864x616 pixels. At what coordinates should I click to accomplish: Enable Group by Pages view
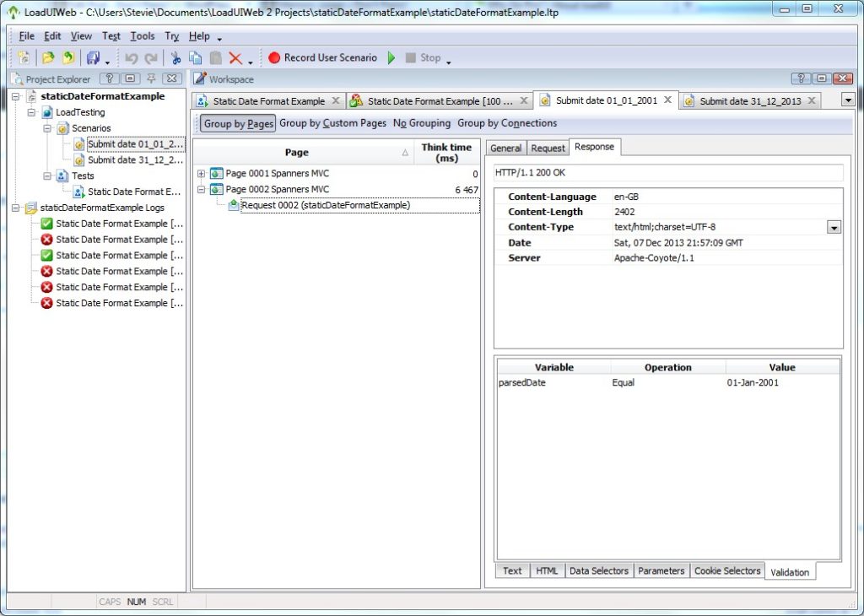click(x=238, y=122)
